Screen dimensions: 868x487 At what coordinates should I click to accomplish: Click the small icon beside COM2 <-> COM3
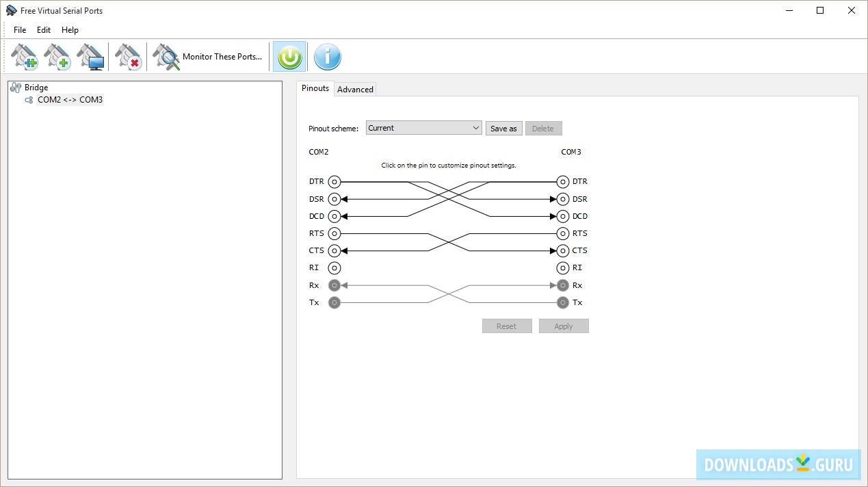[29, 100]
